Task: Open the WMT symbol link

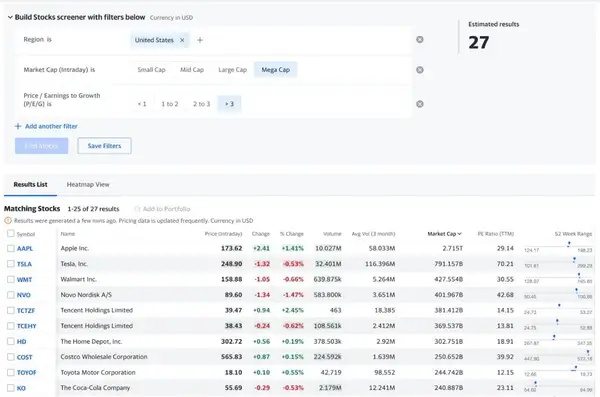Action: pyautogui.click(x=24, y=279)
